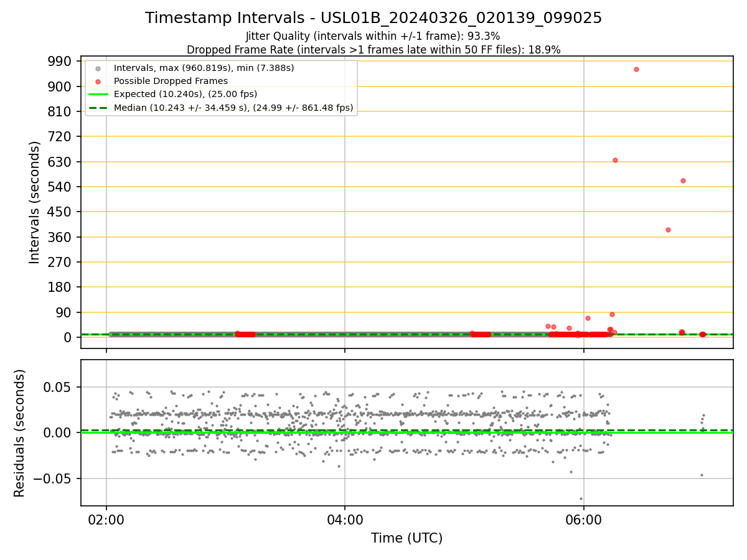
Task: Click the red outlier point near 630 seconds
Action: tap(615, 160)
